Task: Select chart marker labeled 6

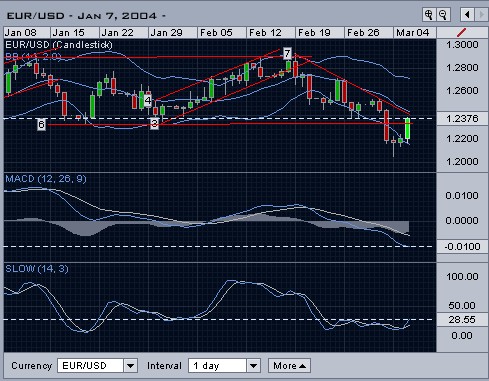Action: coord(41,124)
